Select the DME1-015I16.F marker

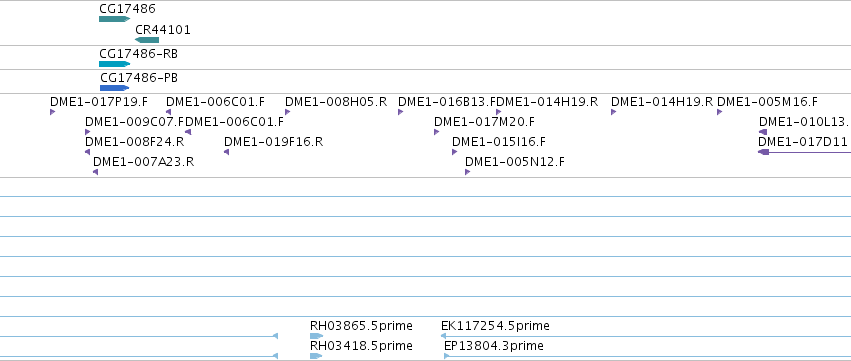(x=454, y=152)
